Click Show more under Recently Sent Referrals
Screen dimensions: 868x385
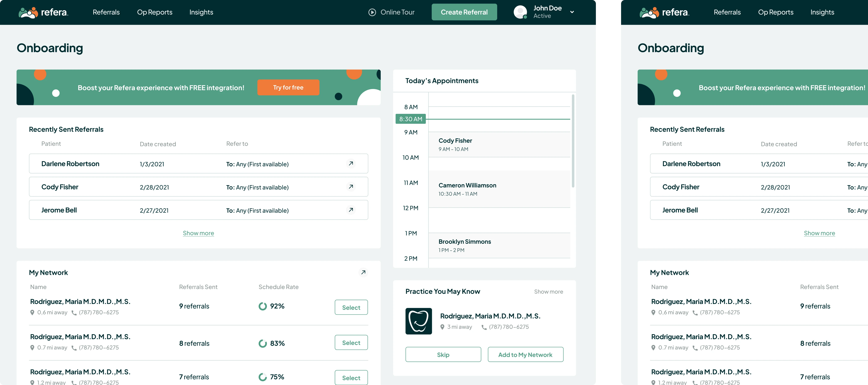[x=198, y=233]
